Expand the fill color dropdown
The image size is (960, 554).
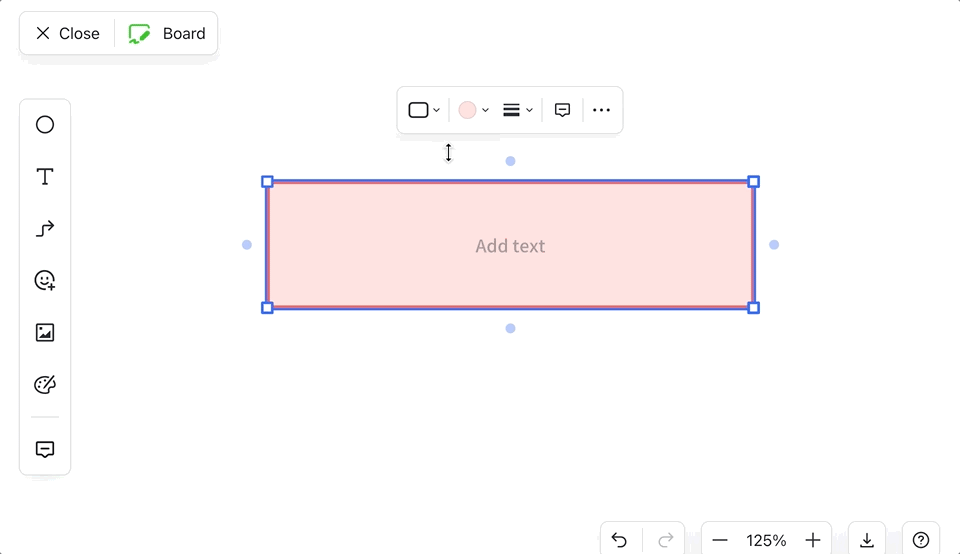(x=473, y=110)
